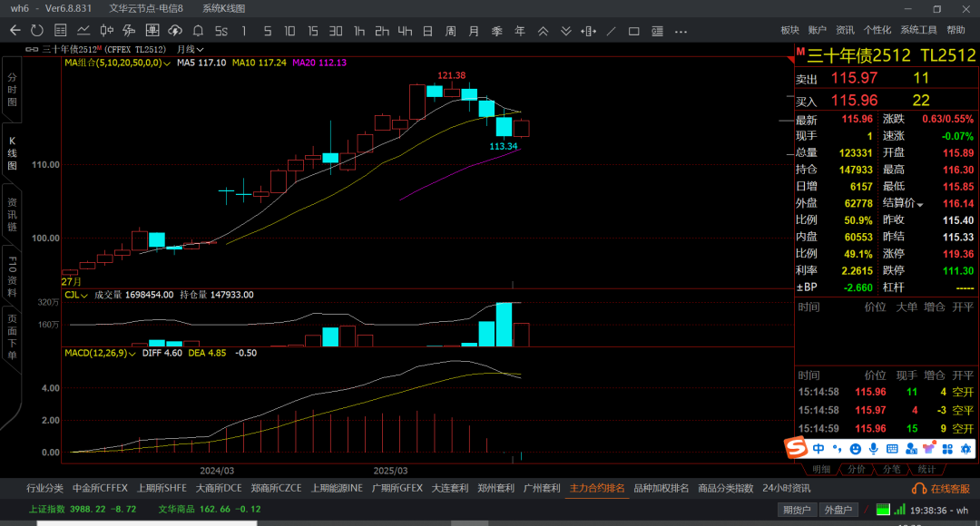980x526 pixels.
Task: Click the 主力合约排名 tab
Action: tap(597, 489)
